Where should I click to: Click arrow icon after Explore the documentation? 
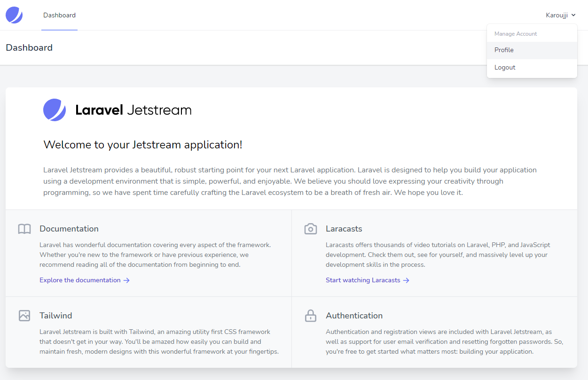coord(126,280)
